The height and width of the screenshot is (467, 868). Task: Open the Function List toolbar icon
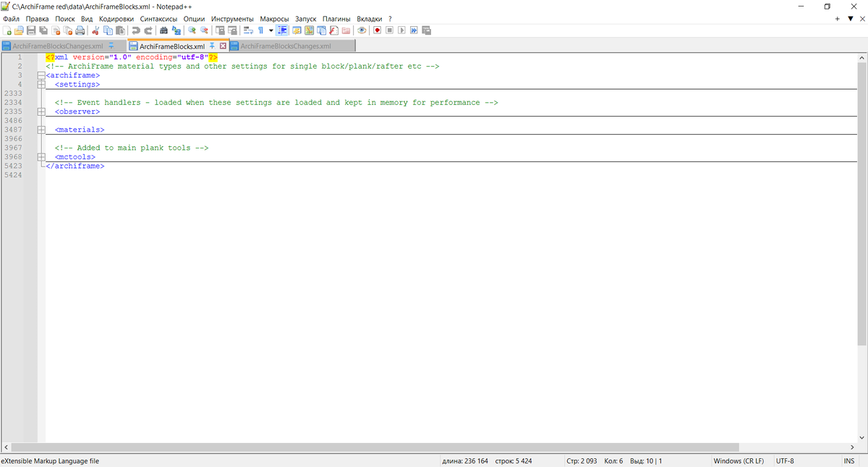click(x=333, y=30)
